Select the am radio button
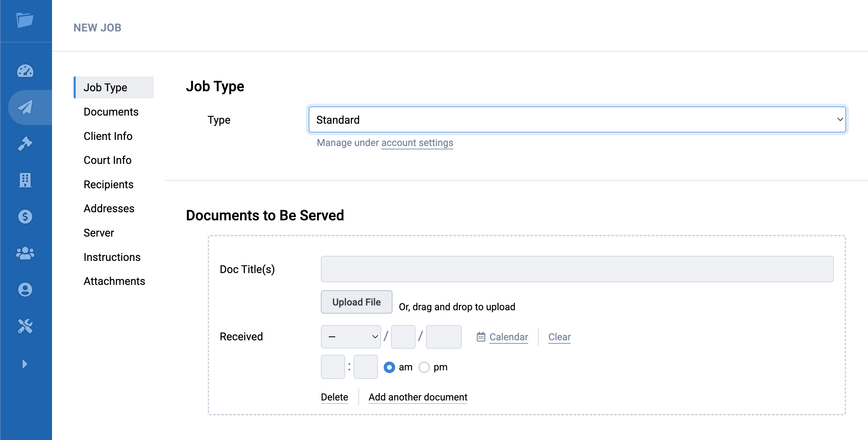868x440 pixels. coord(390,367)
